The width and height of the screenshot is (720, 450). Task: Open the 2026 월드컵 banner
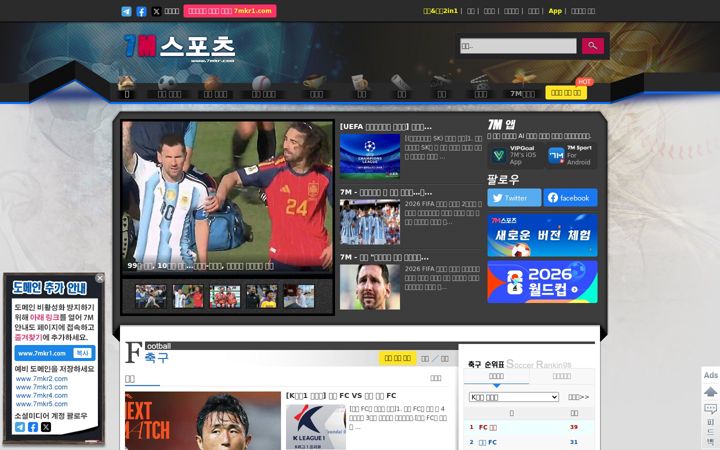point(542,282)
